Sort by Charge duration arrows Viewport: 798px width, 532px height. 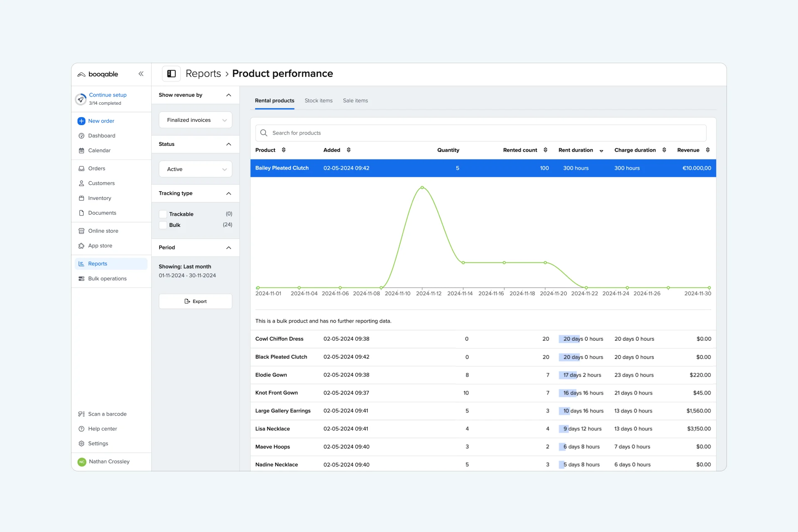pos(664,150)
